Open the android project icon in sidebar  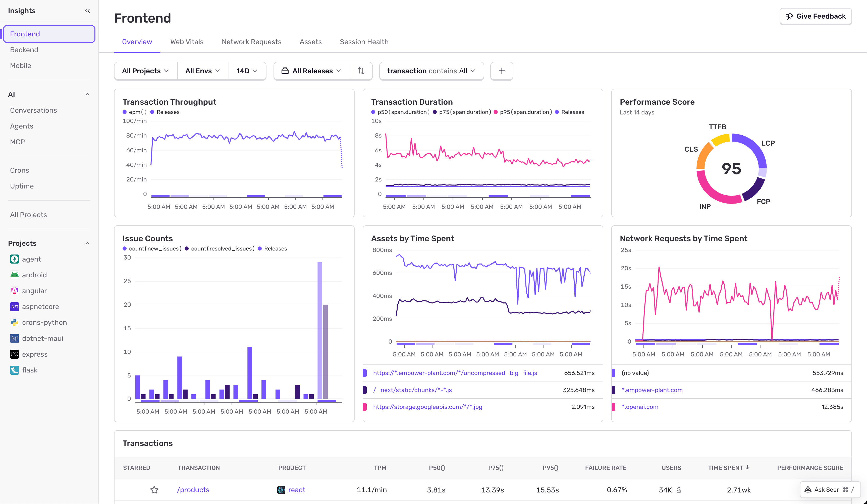coord(15,275)
